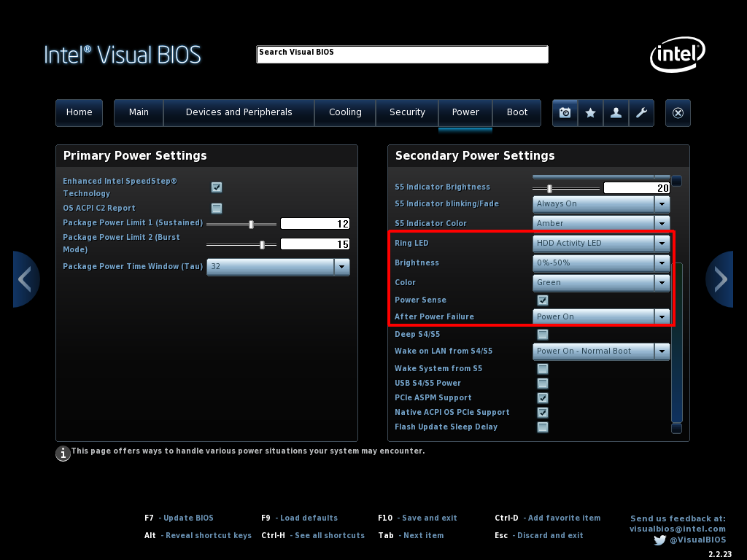Screen dimensions: 747x560
Task: Click the Search Visual BIOS field
Action: 402,54
